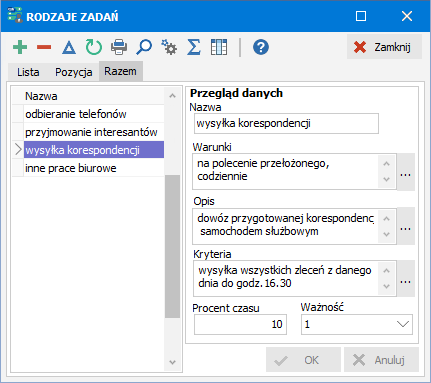Click the Anuluj button

381,360
